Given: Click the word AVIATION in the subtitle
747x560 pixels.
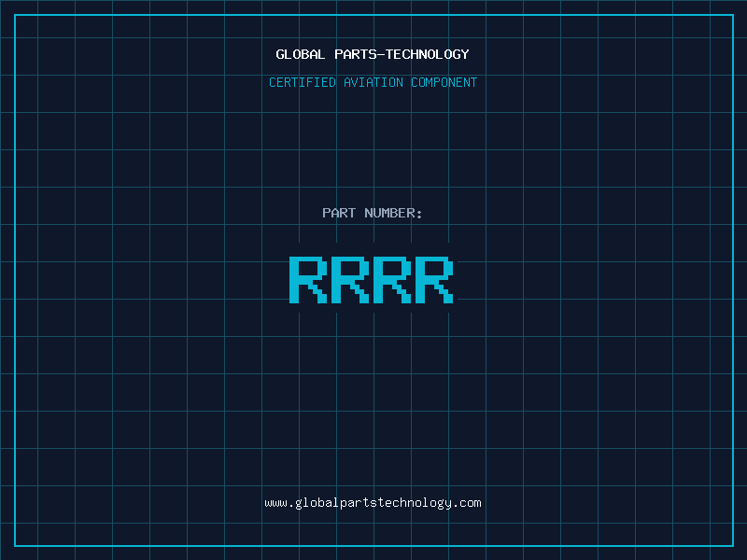Looking at the screenshot, I should pyautogui.click(x=373, y=82).
